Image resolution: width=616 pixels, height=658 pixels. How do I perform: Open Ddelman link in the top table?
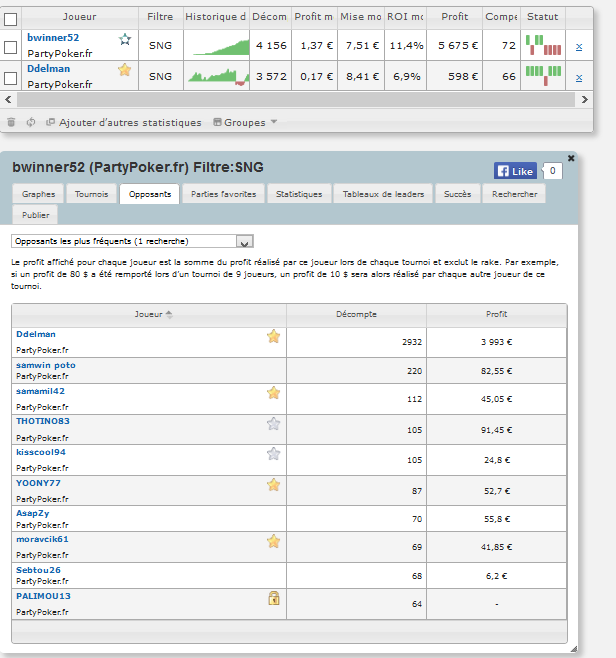click(49, 69)
